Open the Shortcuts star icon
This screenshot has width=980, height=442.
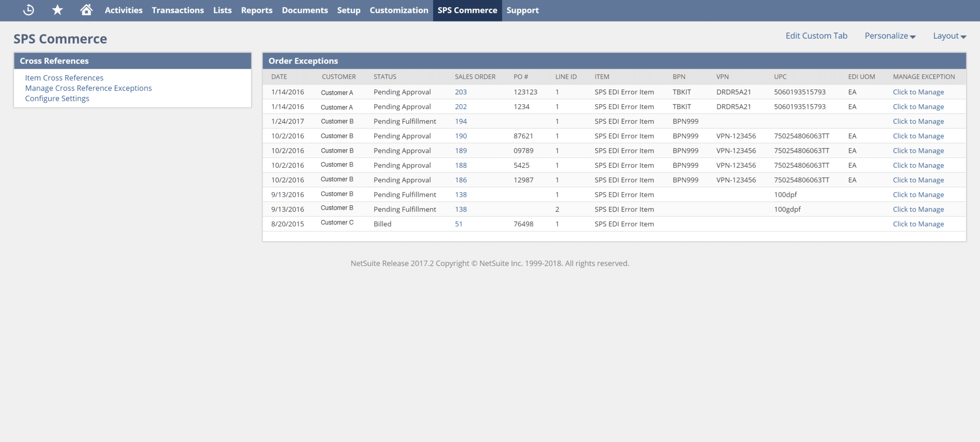[x=57, y=10]
